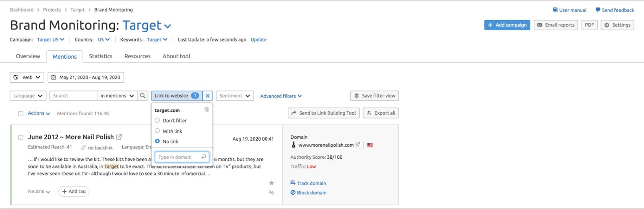Expand the Target keywords dropdown
The image size is (644, 209).
pos(157,39)
